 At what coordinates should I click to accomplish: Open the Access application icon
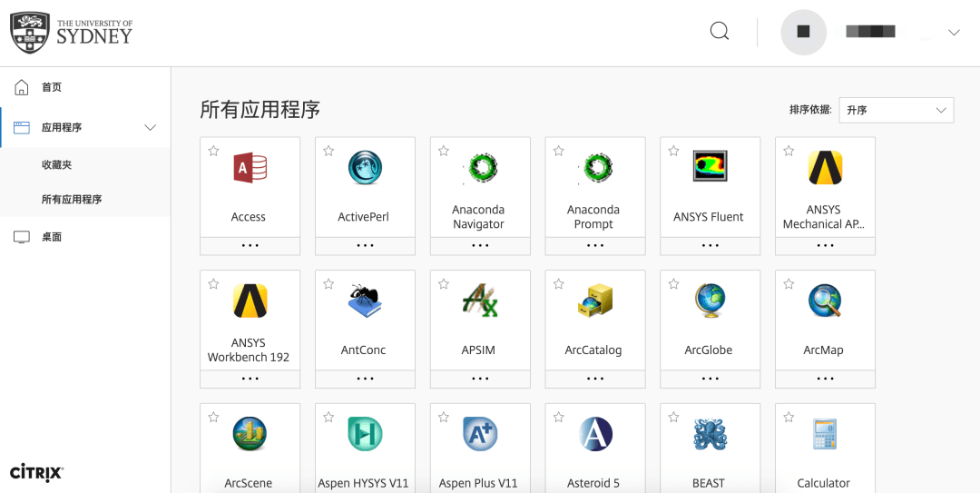point(250,168)
